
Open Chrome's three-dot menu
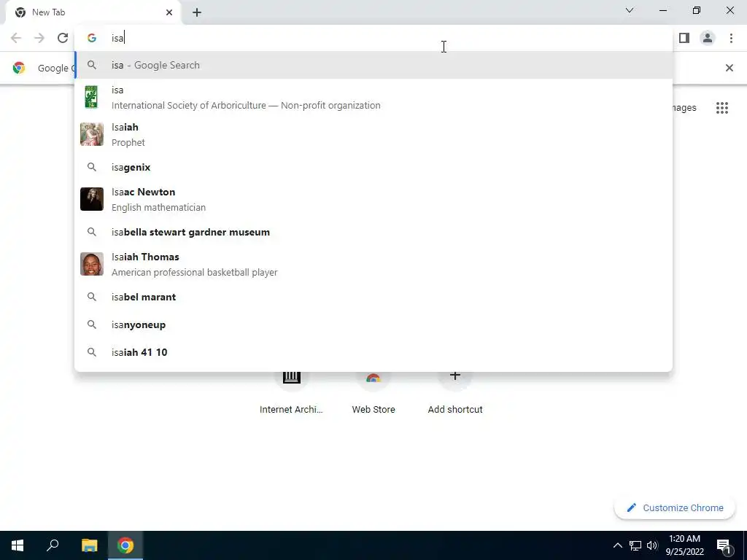point(731,38)
